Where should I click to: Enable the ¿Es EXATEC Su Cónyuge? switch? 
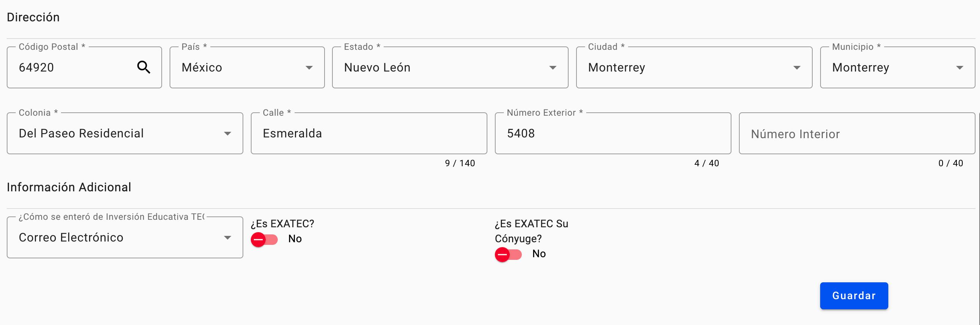[508, 254]
